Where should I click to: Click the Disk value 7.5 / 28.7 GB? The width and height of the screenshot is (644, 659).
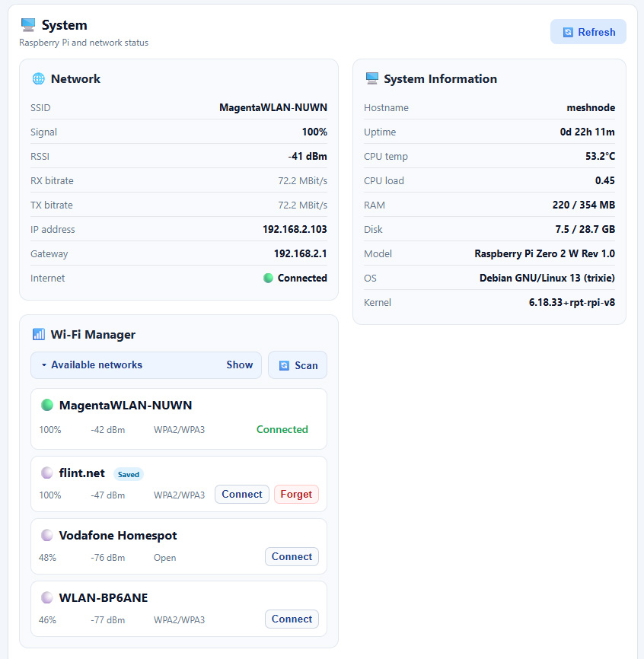click(585, 230)
